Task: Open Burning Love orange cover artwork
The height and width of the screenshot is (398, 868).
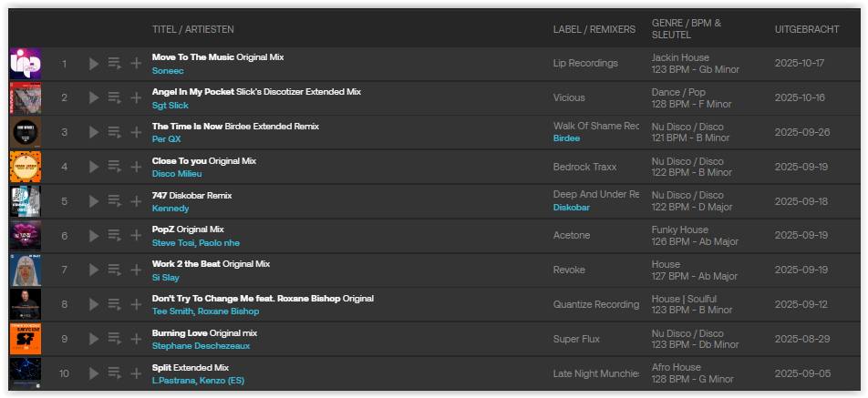Action: tap(25, 340)
